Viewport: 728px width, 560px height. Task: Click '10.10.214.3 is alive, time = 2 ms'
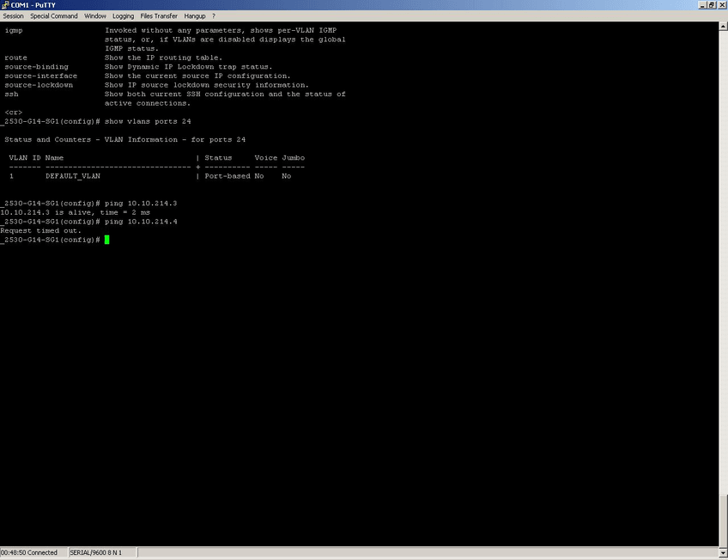(x=76, y=213)
